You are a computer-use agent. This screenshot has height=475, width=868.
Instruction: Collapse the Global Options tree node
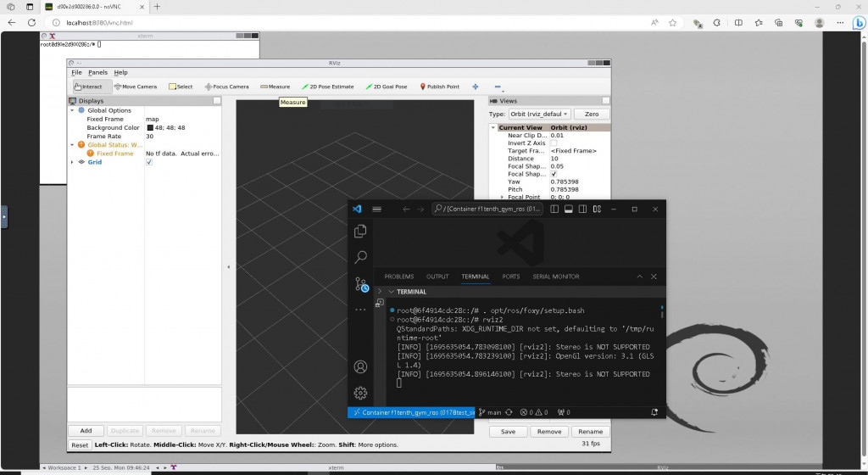click(x=72, y=110)
